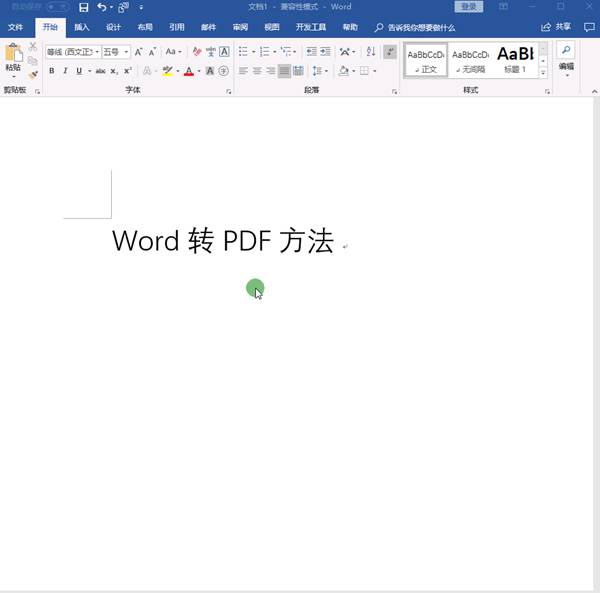Screen dimensions: 600x593
Task: Expand the styles gallery More arrow
Action: [543, 73]
